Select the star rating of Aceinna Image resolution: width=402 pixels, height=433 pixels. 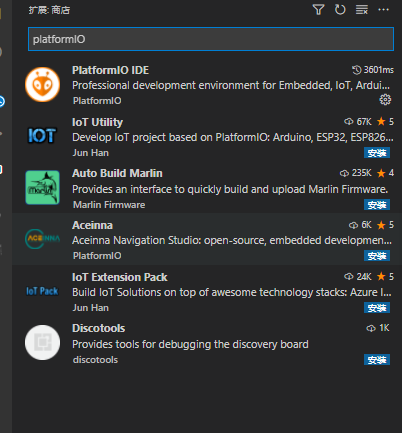click(x=385, y=225)
